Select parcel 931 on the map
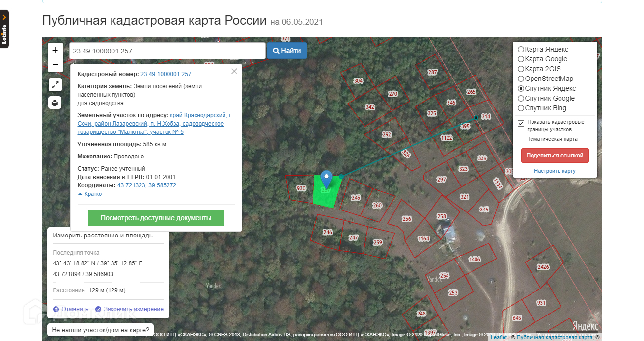 coord(541,303)
